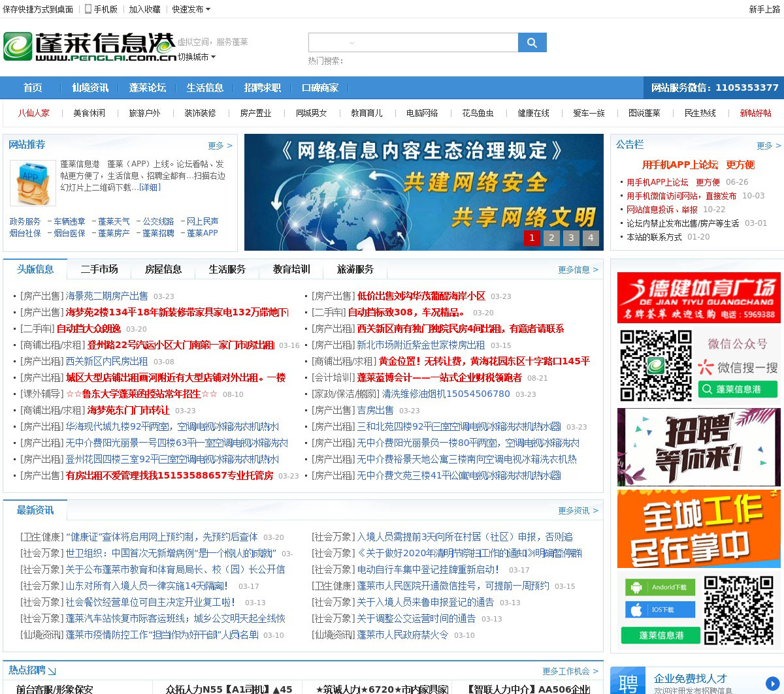This screenshot has width=784, height=694.
Task: Open listing 海景苑二期房产出售
Action: [x=106, y=296]
